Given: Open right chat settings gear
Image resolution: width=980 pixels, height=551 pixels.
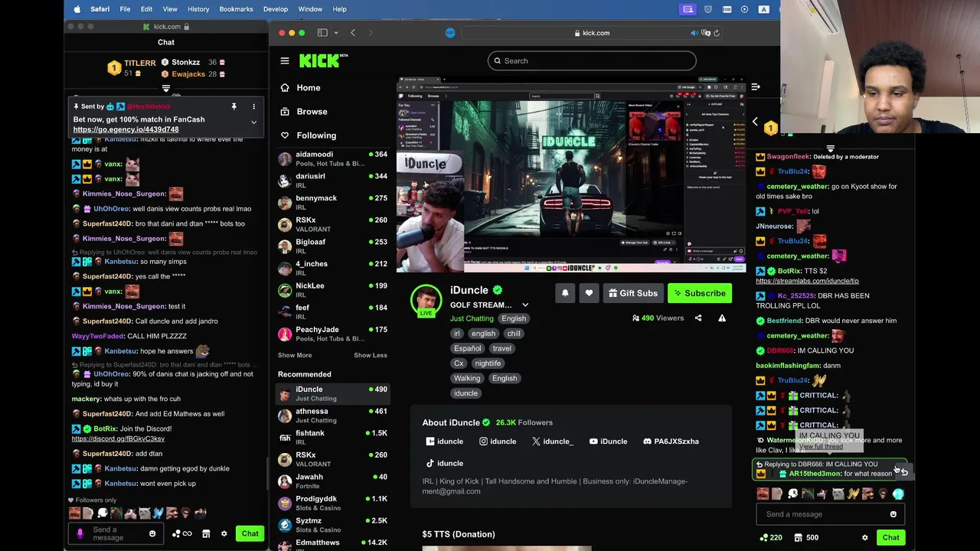Looking at the screenshot, I should (865, 538).
